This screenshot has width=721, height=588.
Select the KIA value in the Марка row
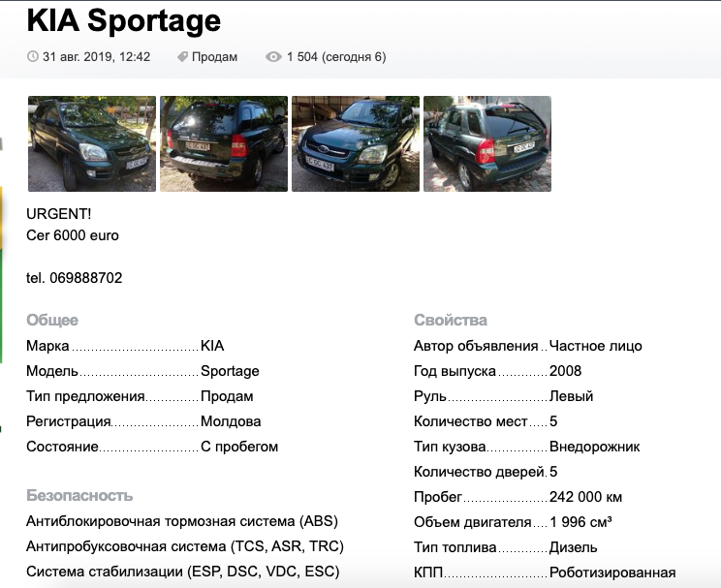coord(212,346)
